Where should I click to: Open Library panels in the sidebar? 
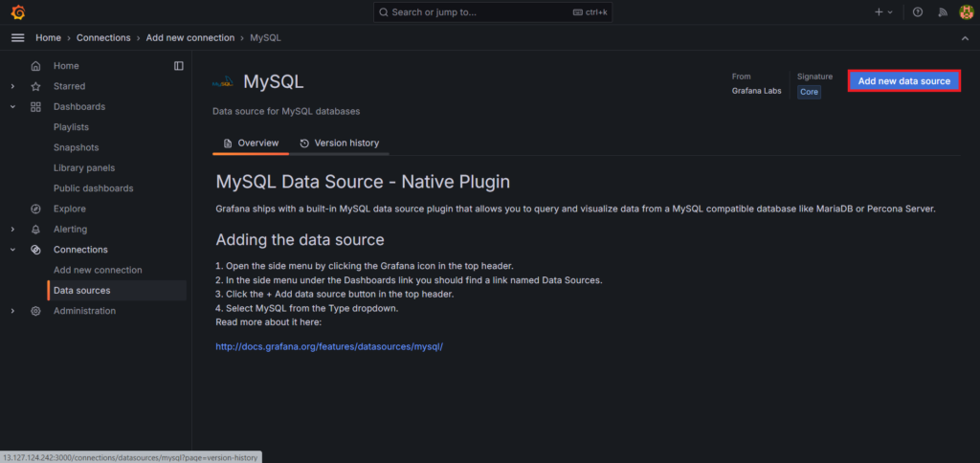click(84, 168)
